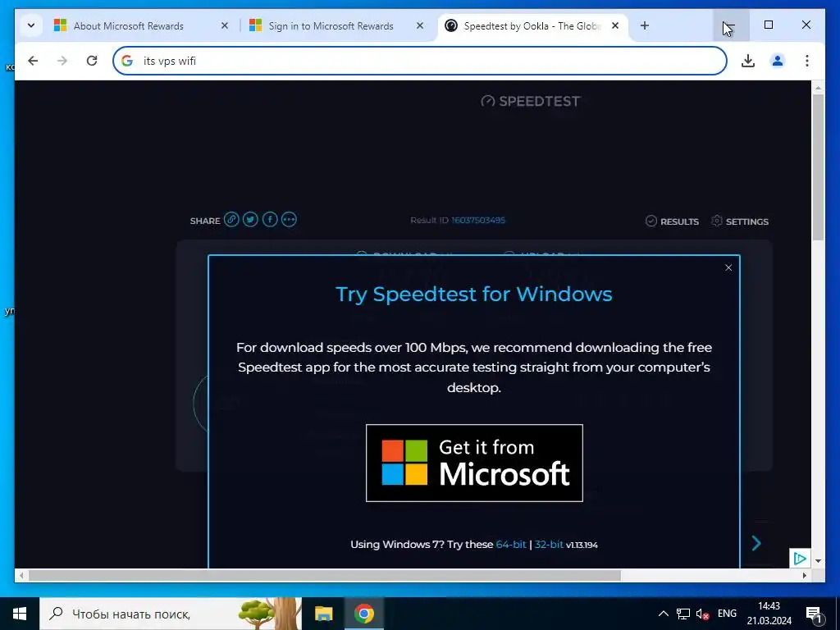
Task: Open Chrome downloads
Action: point(748,61)
